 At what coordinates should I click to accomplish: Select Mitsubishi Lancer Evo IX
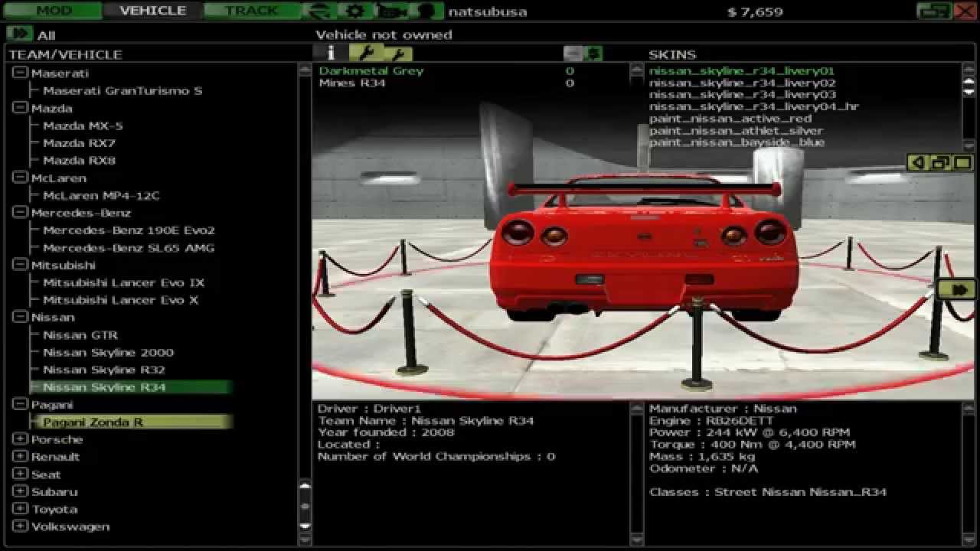click(123, 282)
